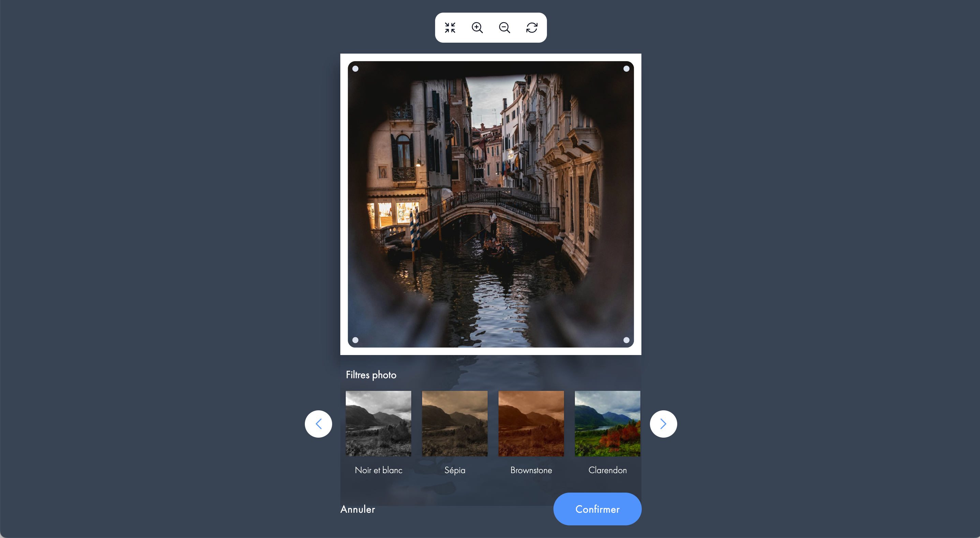Click the fit-to-frame collapse arrows icon

450,27
